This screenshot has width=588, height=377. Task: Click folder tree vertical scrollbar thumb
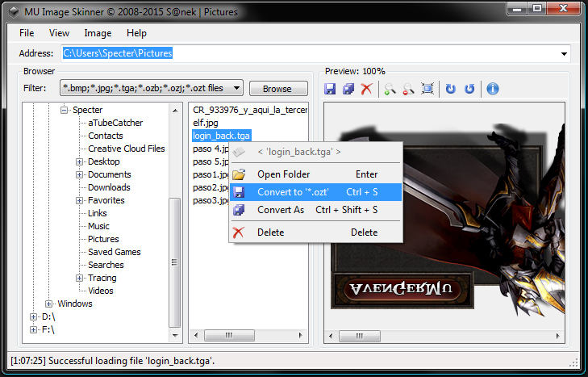[x=175, y=262]
